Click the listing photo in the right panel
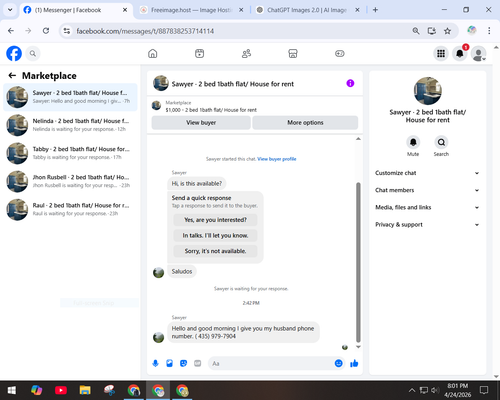Image resolution: width=500 pixels, height=400 pixels. [x=428, y=91]
